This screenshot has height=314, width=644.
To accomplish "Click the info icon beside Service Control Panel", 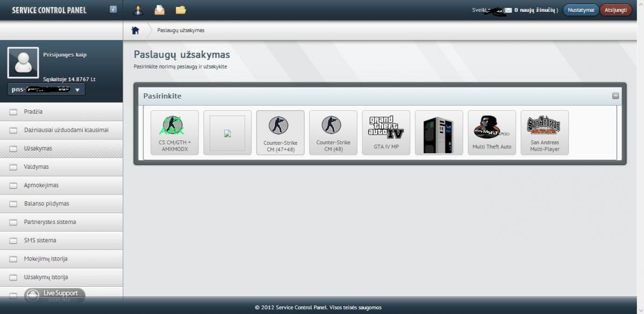I will (x=113, y=9).
